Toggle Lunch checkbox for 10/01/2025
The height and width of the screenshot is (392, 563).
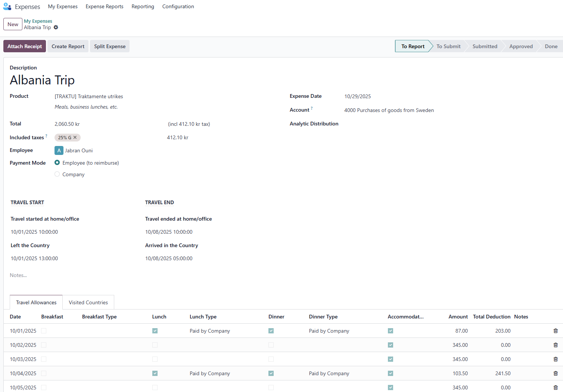(155, 331)
